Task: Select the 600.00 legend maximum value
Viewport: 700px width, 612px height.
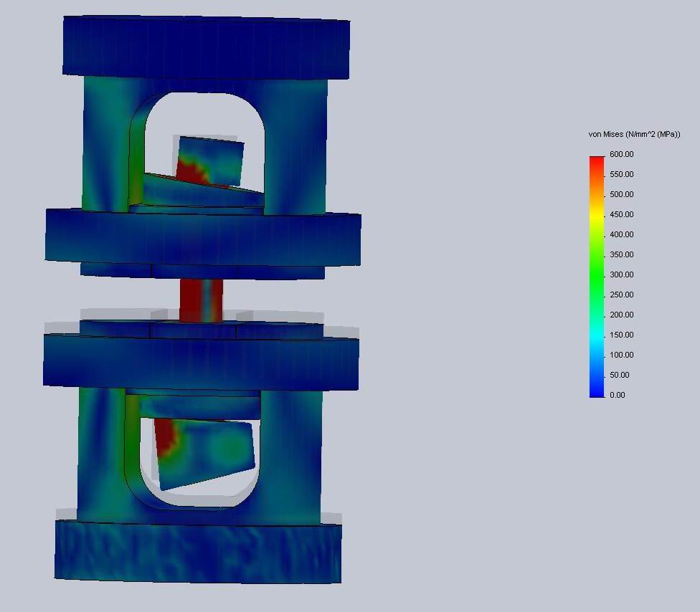Action: [x=621, y=155]
